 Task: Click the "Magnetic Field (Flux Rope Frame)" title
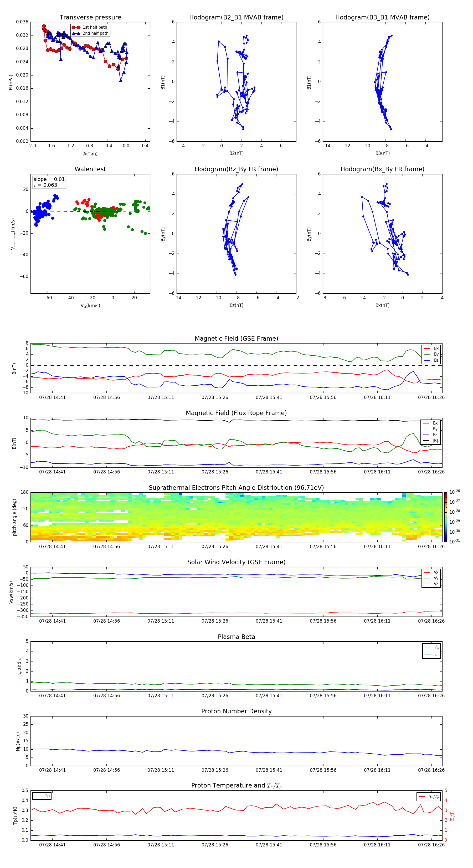[236, 413]
